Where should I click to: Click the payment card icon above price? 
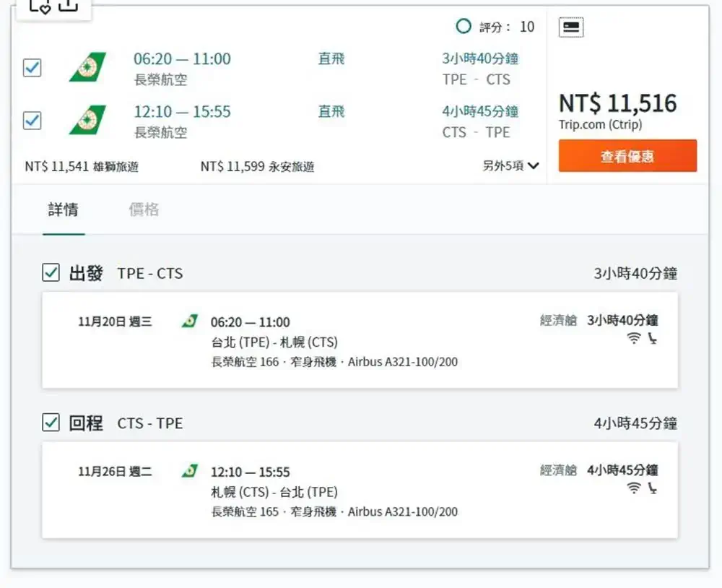pyautogui.click(x=571, y=27)
